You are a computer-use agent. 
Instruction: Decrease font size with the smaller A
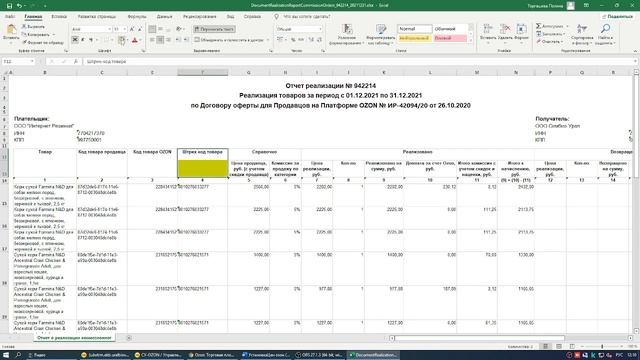point(140,29)
